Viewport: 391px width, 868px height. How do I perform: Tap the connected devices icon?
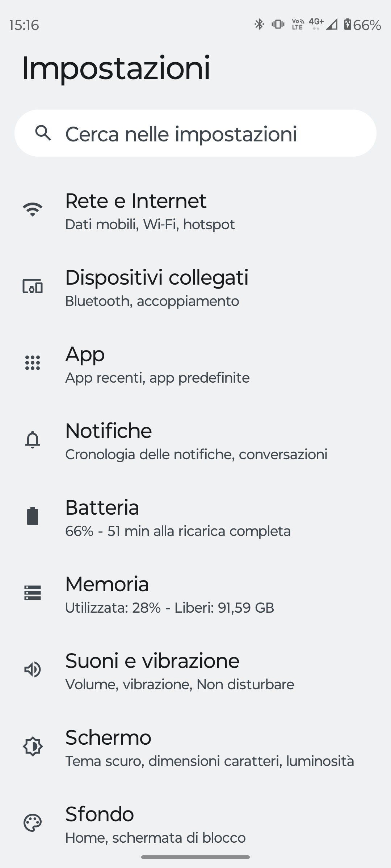tap(33, 286)
